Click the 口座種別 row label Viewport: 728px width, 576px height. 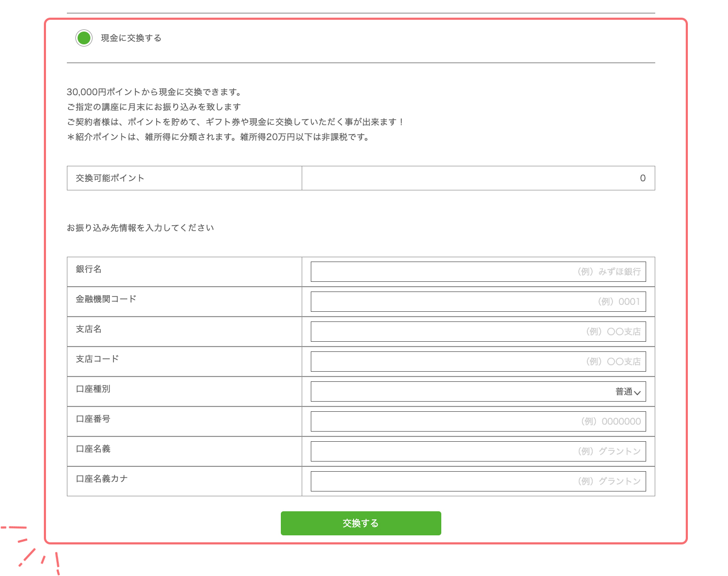point(184,391)
